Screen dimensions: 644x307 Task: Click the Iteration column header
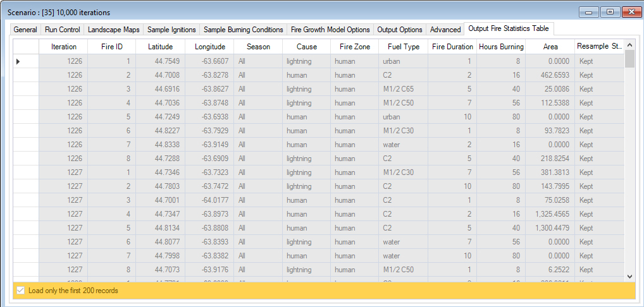64,47
